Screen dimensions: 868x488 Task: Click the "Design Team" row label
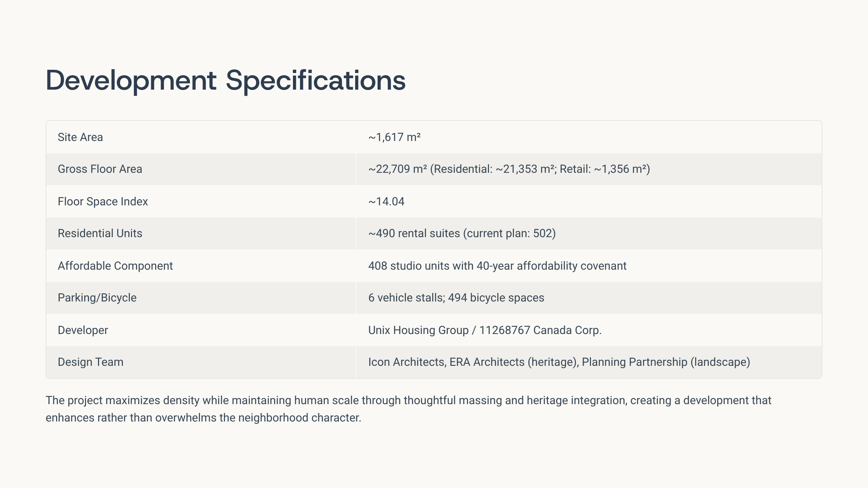click(x=90, y=362)
